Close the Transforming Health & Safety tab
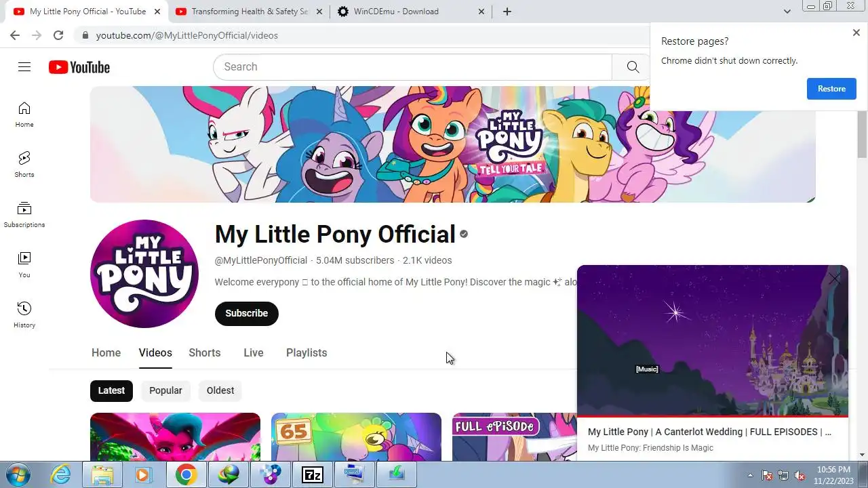The image size is (868, 488). [320, 12]
